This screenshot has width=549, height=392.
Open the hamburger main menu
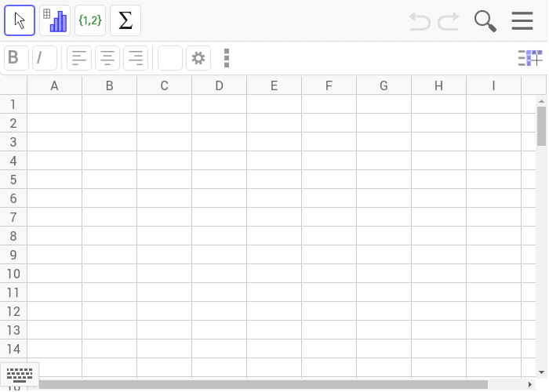tap(522, 21)
